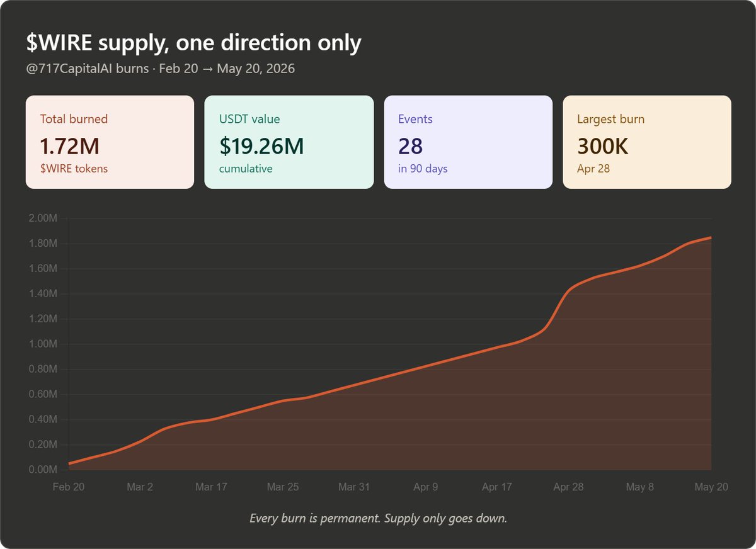
Task: Click the '@717CapitalAI burns' subtitle line
Action: (x=160, y=68)
